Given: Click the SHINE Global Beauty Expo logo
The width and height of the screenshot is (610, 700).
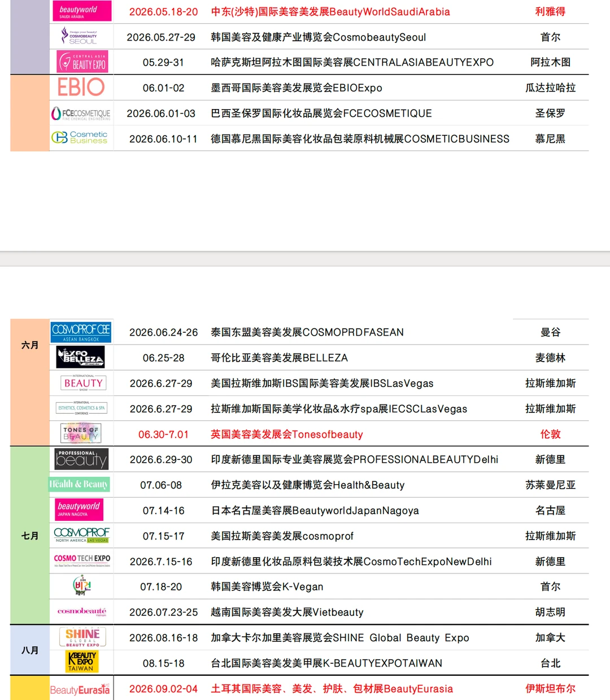Looking at the screenshot, I should [x=81, y=637].
